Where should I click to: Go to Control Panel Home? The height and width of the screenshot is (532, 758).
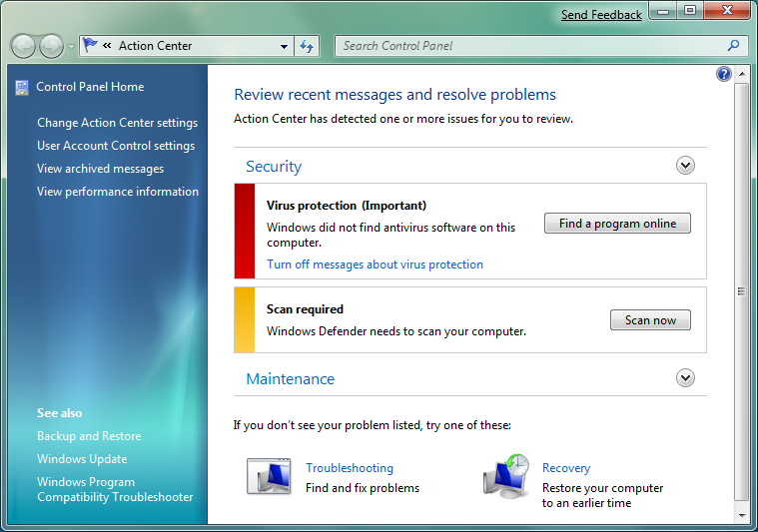pos(90,87)
